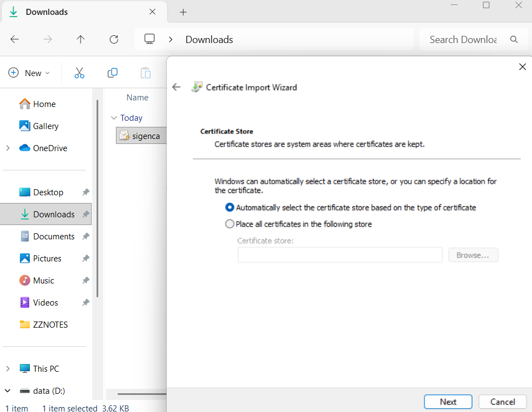Image resolution: width=532 pixels, height=412 pixels.
Task: Collapse the Today file group
Action: tap(114, 118)
